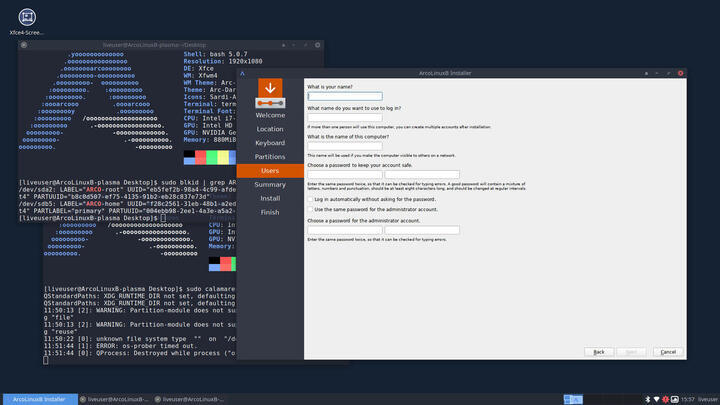Switch to the first liveuser@ArcoLinuxB terminal taskbar entry

(x=114, y=399)
